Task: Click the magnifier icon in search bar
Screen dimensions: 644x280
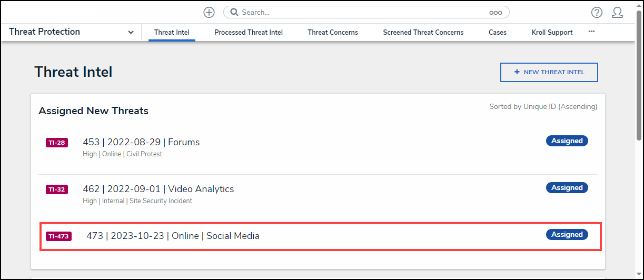Action: pos(234,12)
